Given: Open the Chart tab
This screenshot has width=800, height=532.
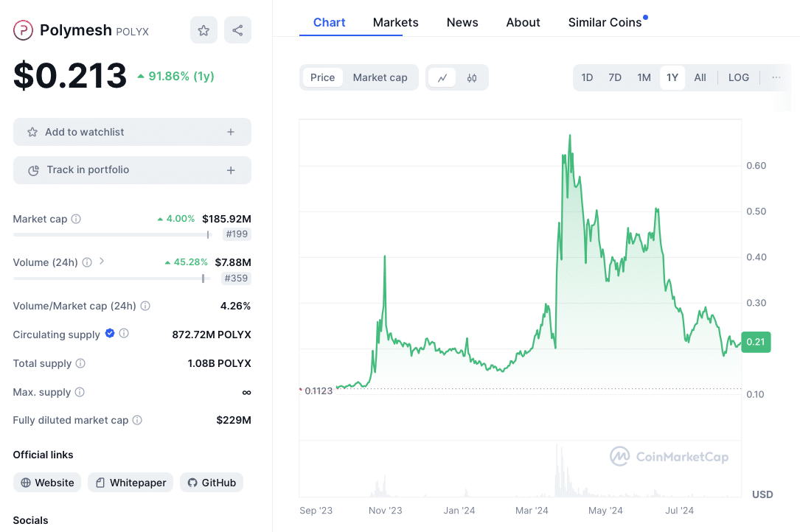Looking at the screenshot, I should click(329, 22).
